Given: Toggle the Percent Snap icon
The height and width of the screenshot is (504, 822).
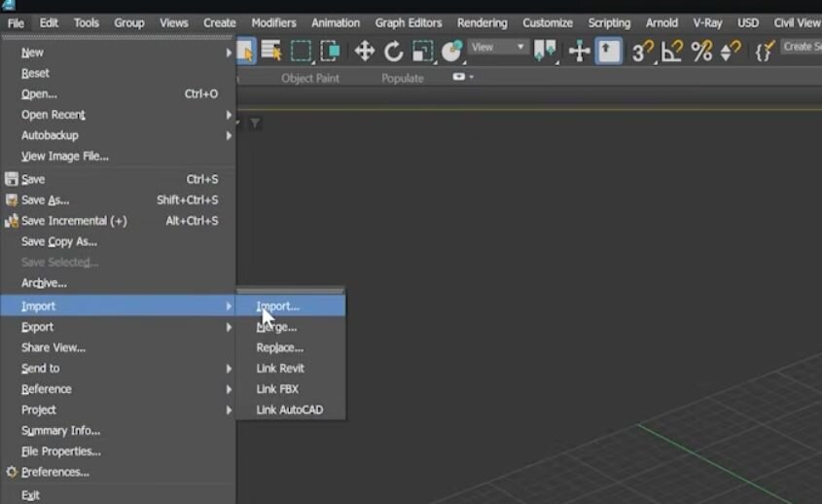Looking at the screenshot, I should click(701, 52).
